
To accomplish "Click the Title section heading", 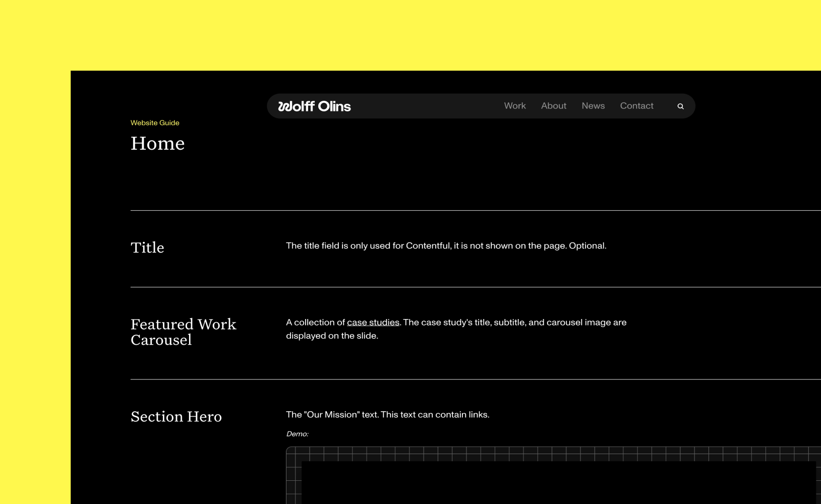I will point(147,247).
